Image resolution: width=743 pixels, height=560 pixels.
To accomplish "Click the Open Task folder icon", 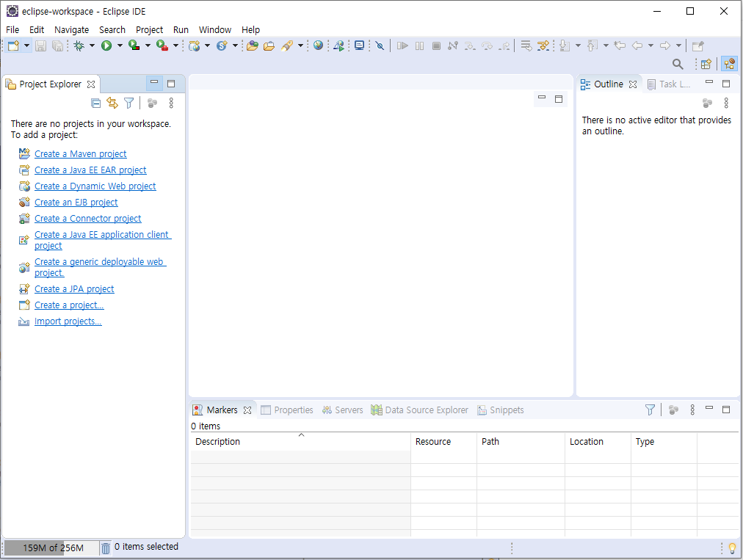I will click(269, 46).
